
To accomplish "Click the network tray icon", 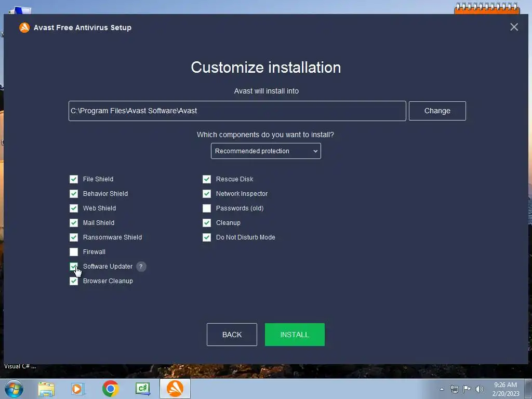I will [x=454, y=389].
